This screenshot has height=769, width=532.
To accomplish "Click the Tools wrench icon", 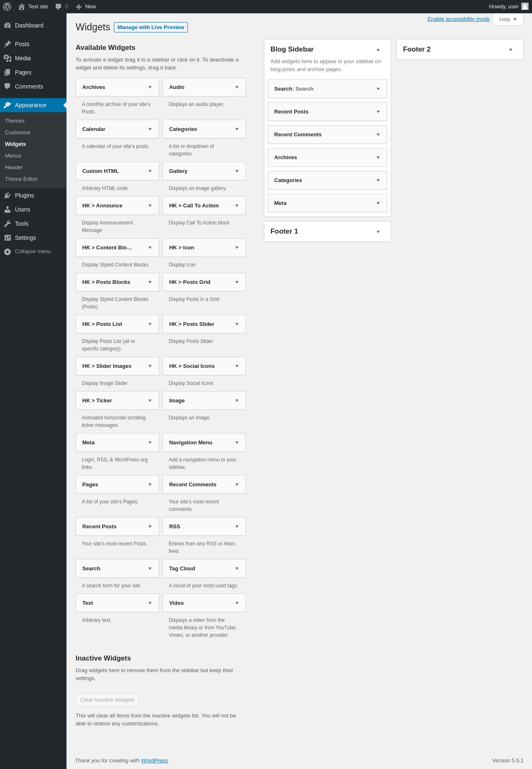I will pyautogui.click(x=7, y=224).
